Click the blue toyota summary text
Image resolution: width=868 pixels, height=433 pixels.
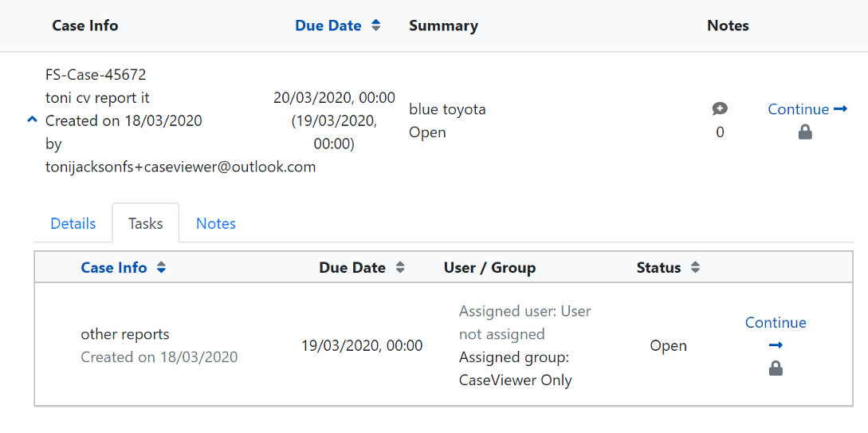447,109
